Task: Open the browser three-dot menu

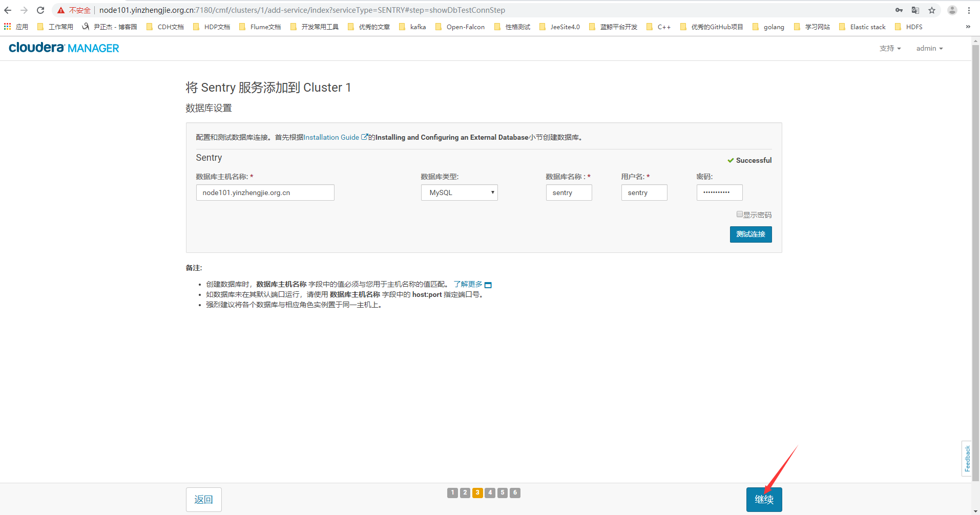Action: [969, 10]
